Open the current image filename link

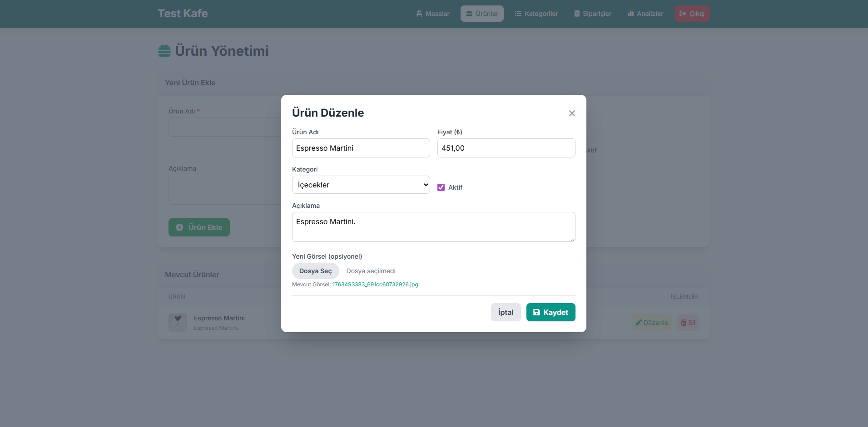(x=375, y=285)
